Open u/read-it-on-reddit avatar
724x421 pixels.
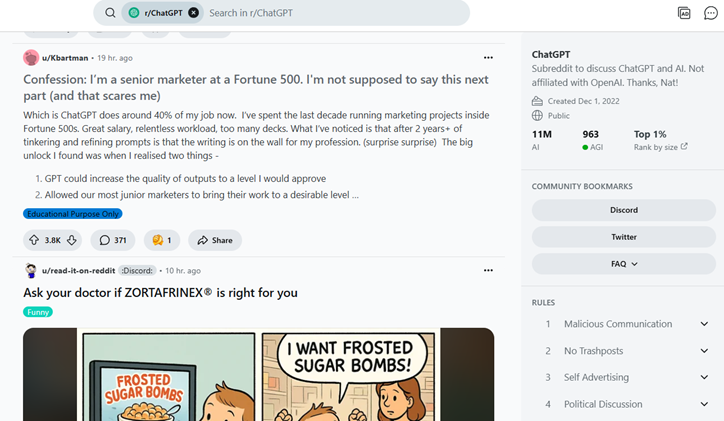[x=31, y=271]
